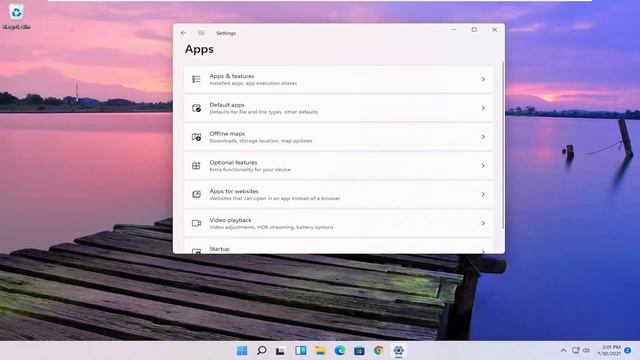Expand Video playback chevron
640x360 pixels.
click(x=483, y=223)
